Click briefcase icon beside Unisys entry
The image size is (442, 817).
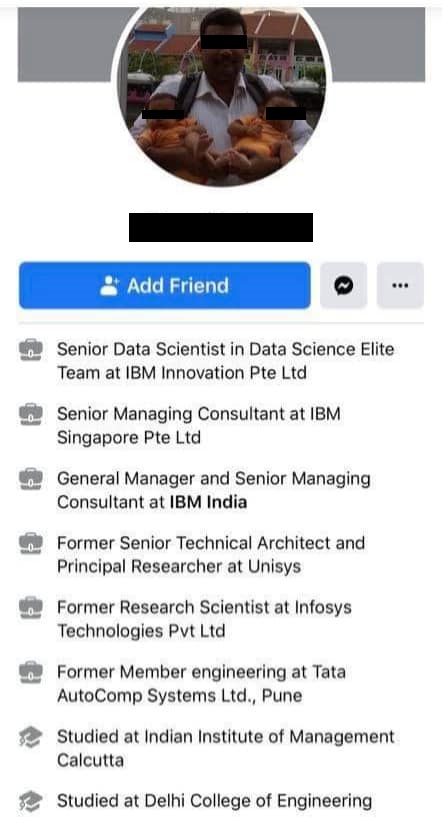(x=31, y=543)
